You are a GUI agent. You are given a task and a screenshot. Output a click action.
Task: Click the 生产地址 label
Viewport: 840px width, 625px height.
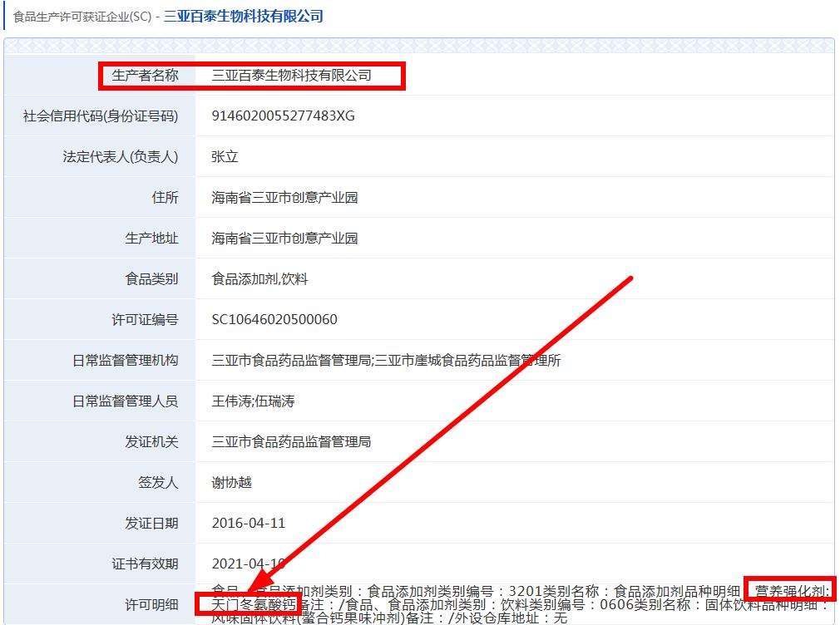coord(151,239)
